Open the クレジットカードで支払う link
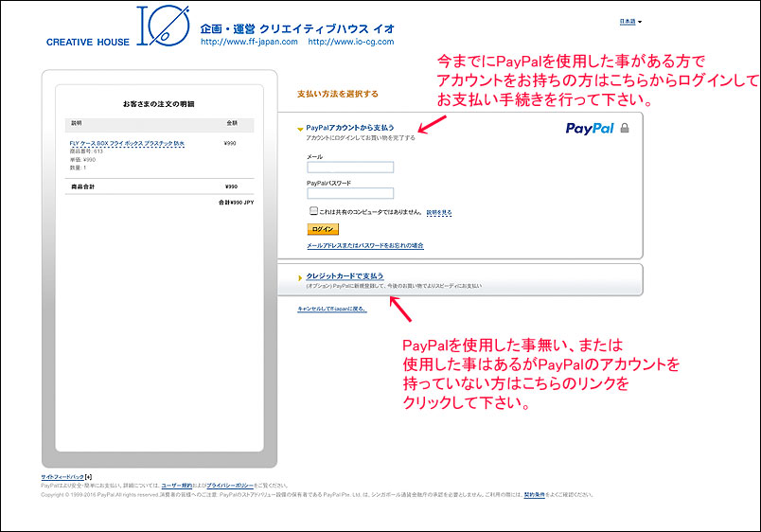761x532 pixels. tap(345, 276)
